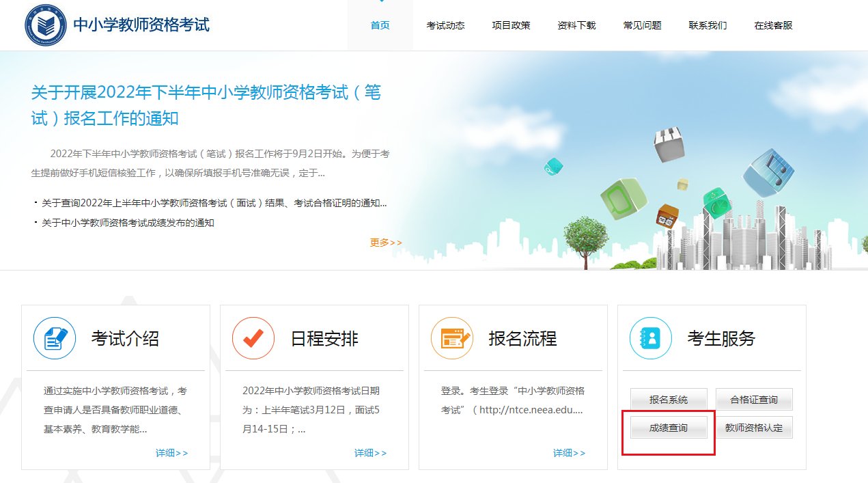Select the 常见问题 menu item

[x=642, y=25]
